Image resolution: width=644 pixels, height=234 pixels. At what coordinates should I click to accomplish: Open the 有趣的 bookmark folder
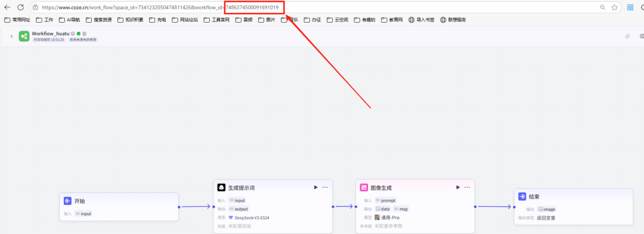365,20
